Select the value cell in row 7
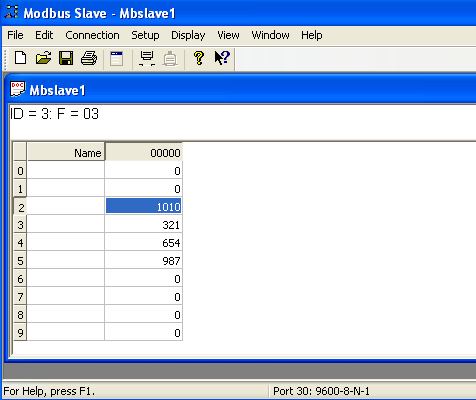 coord(144,296)
